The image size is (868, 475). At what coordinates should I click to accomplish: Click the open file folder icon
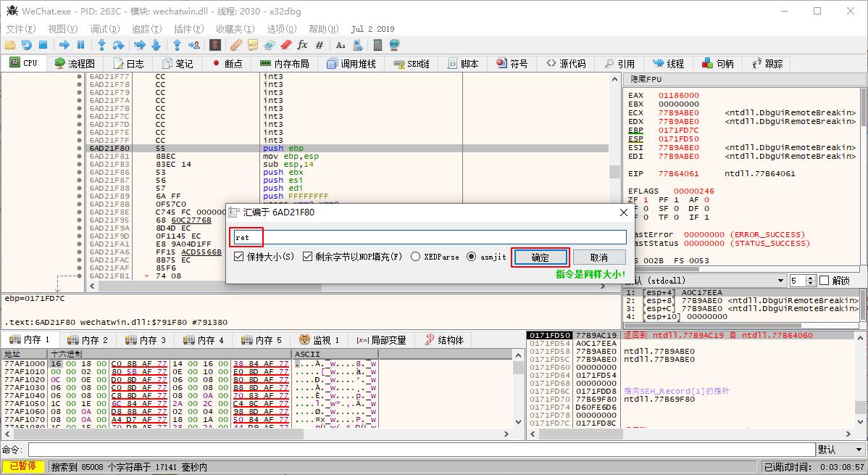point(9,45)
